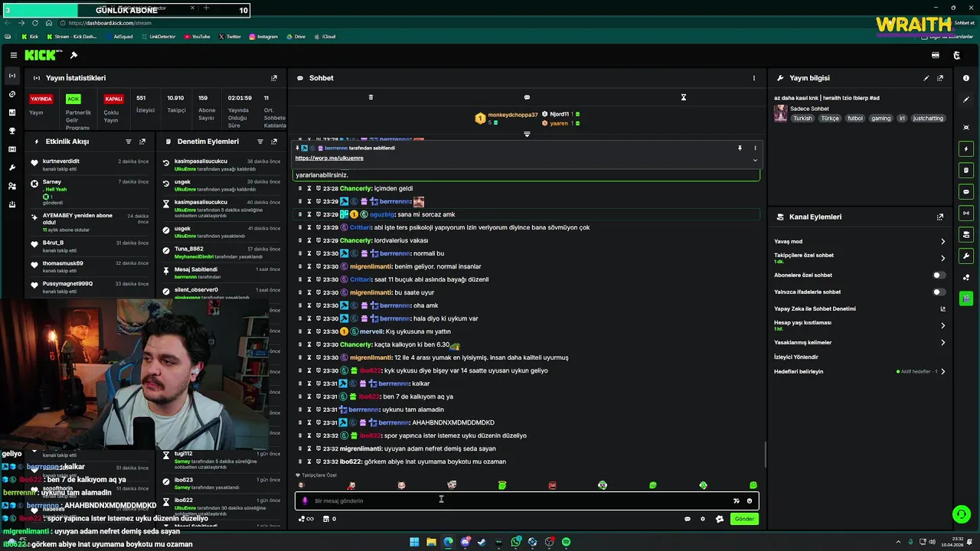Open Spotify from the taskbar
This screenshot has height=551, width=980.
(x=566, y=542)
